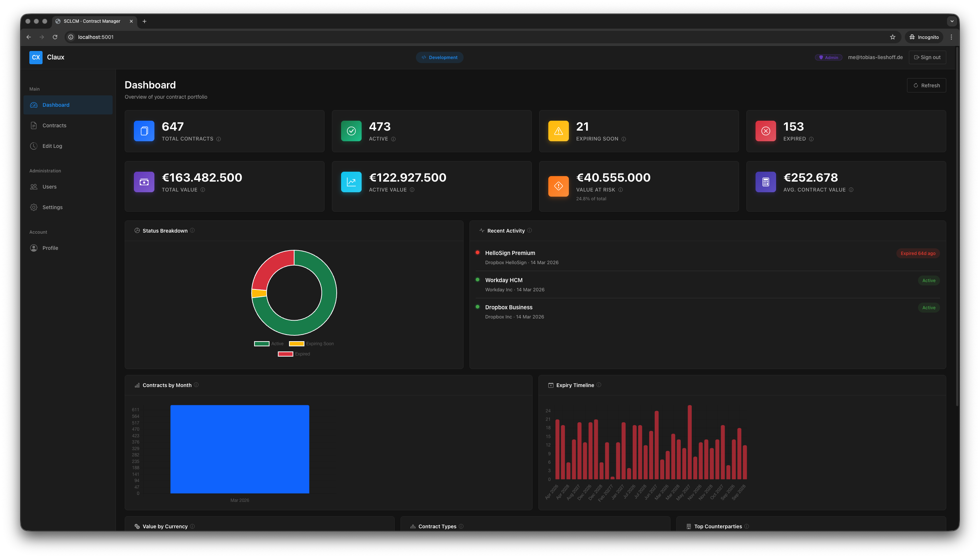This screenshot has width=980, height=558.
Task: Sign out of the application
Action: click(x=927, y=57)
